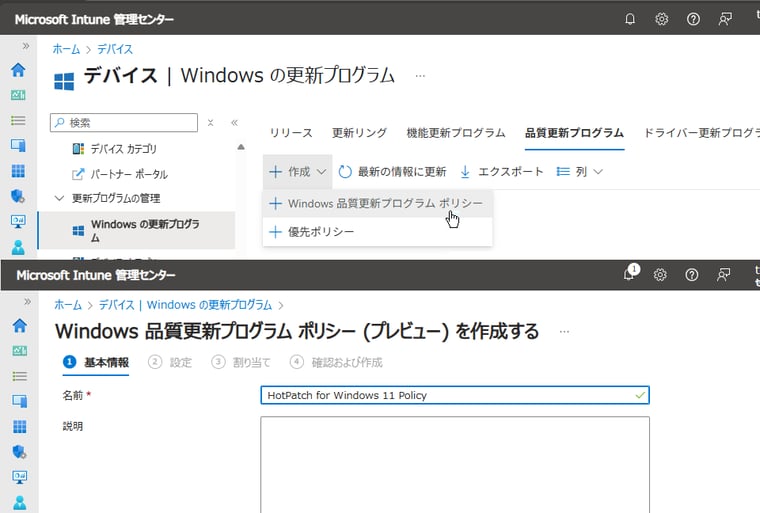Go to Home icon in lower sidebar
Screen dimensions: 760x513
(19, 325)
